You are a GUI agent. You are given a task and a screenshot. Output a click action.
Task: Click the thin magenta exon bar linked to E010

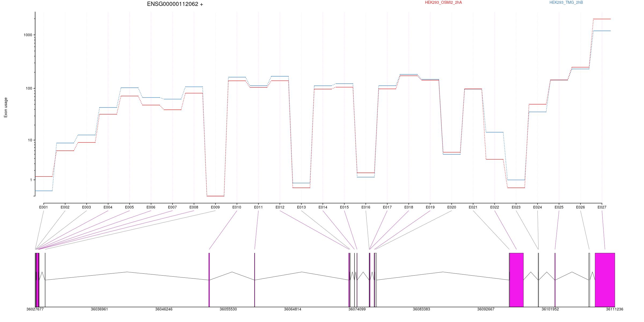(209, 280)
